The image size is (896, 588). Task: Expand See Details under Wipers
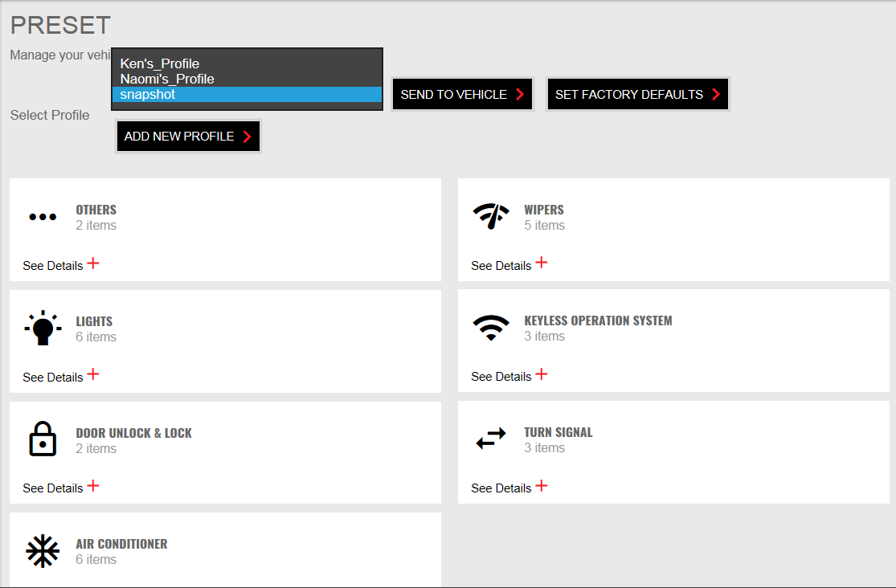[x=542, y=263]
